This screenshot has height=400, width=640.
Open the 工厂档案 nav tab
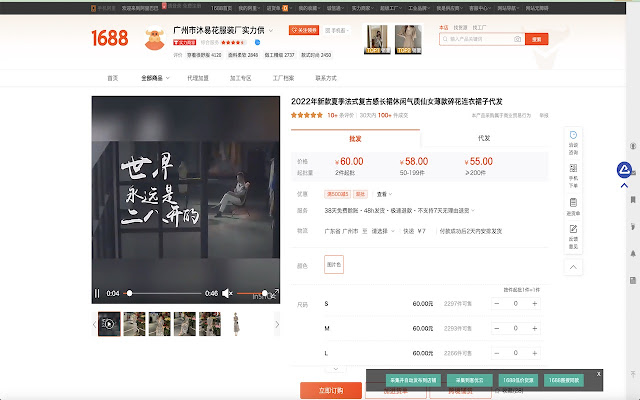tap(283, 77)
